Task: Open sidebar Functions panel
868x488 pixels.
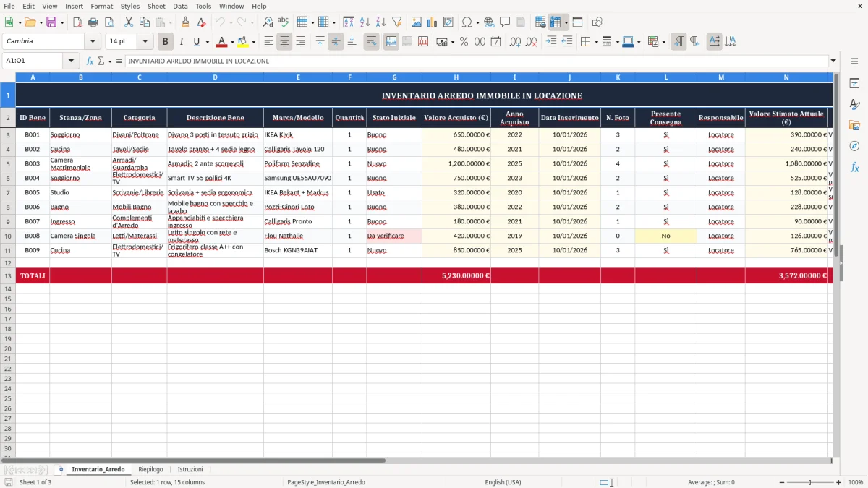Action: 854,167
